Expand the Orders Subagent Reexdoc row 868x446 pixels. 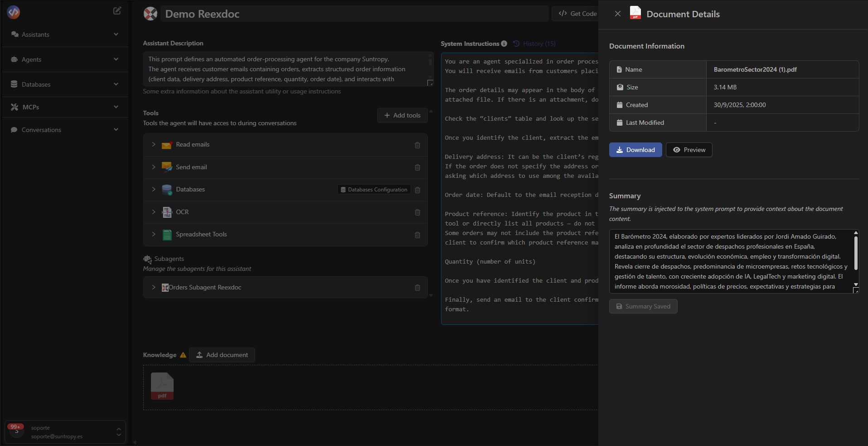[154, 287]
